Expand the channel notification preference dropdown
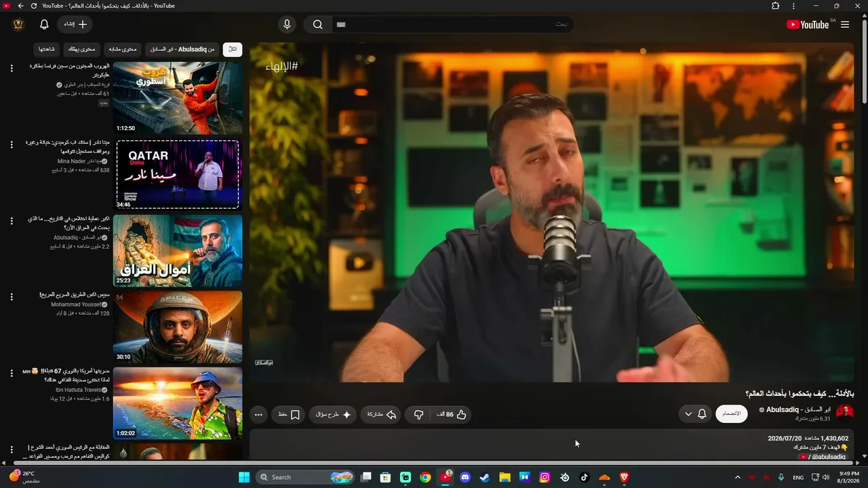Image resolution: width=868 pixels, height=488 pixels. click(695, 414)
